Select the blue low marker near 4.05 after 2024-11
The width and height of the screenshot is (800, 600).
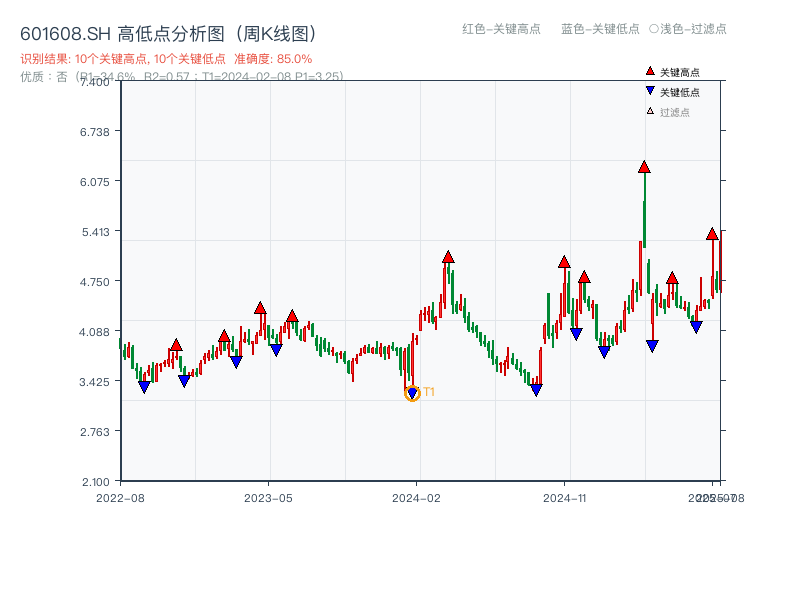point(576,334)
